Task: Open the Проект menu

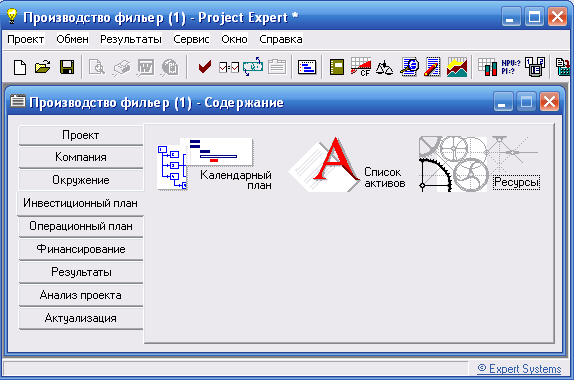Action: click(x=26, y=39)
